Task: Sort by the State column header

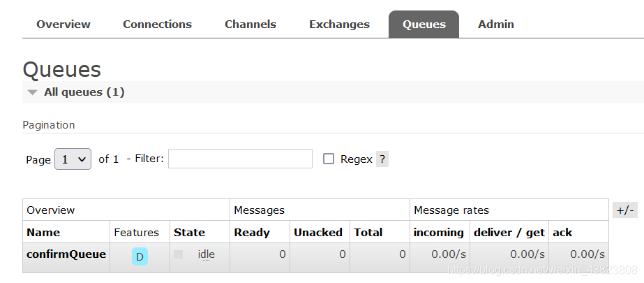Action: pyautogui.click(x=189, y=232)
